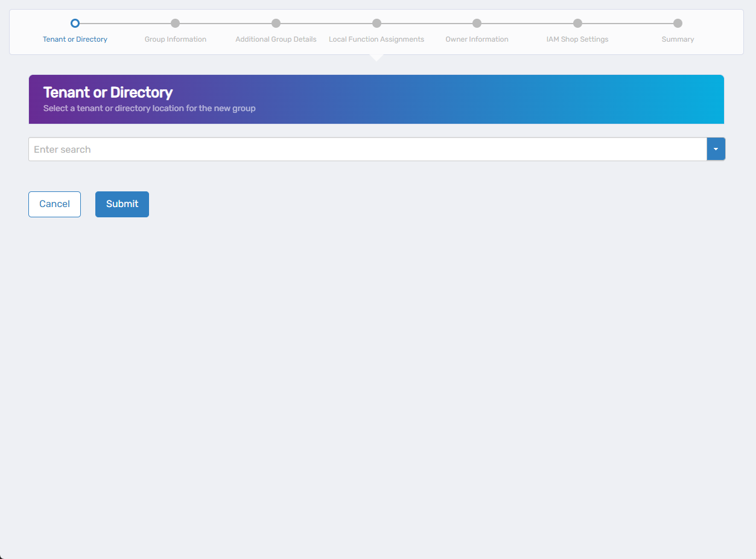756x559 pixels.
Task: Click the Tenant or Directory step circle
Action: (x=75, y=23)
